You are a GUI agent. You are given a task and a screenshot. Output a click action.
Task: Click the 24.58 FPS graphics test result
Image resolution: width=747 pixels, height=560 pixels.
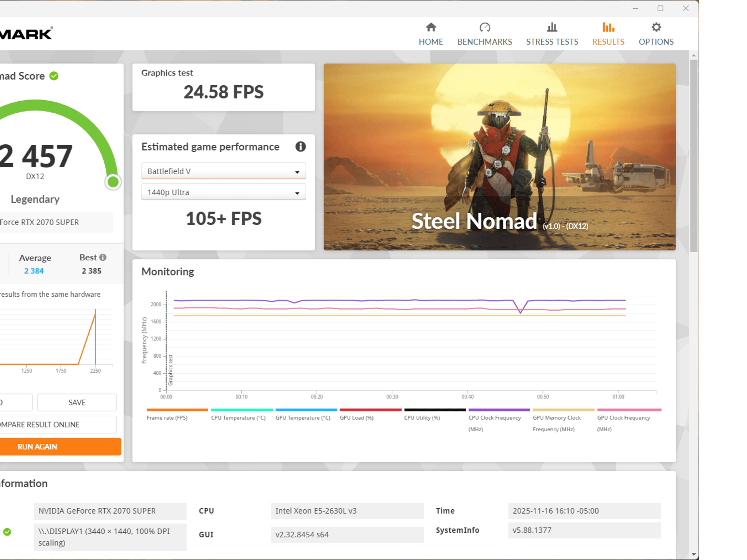[223, 92]
